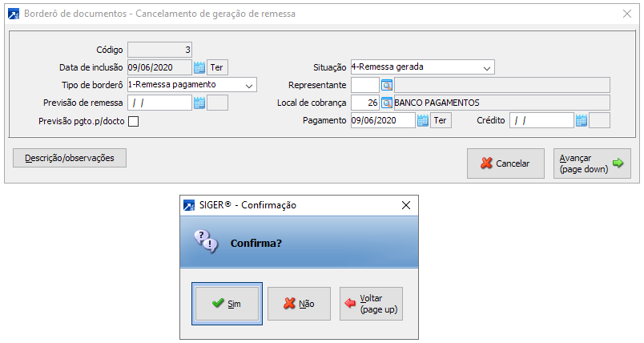This screenshot has height=343, width=644.
Task: Proceed with Avançar (page down) button
Action: (592, 163)
